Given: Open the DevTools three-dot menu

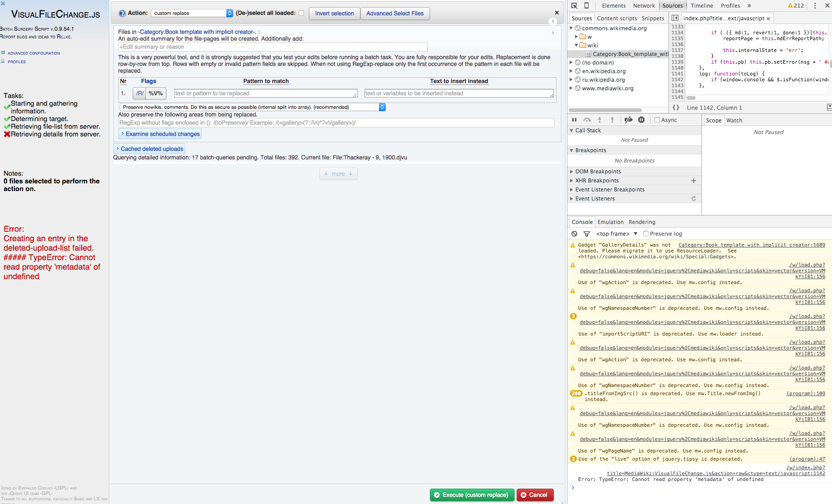Looking at the screenshot, I should [815, 6].
